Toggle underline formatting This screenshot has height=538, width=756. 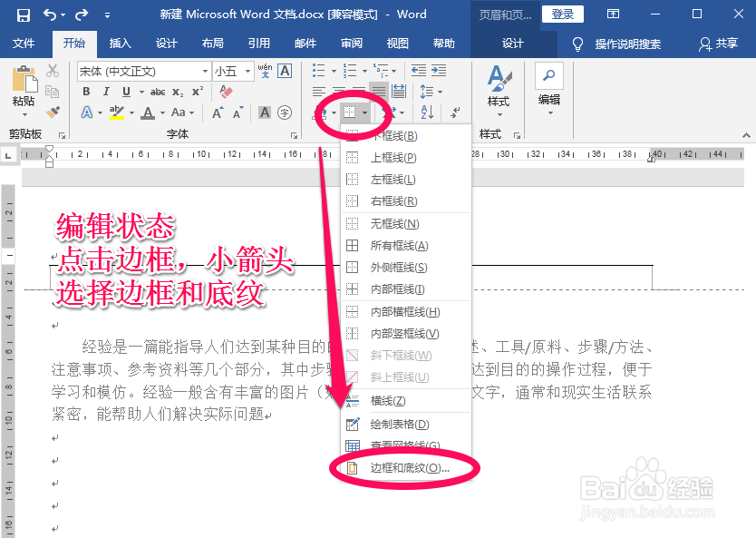tap(126, 92)
